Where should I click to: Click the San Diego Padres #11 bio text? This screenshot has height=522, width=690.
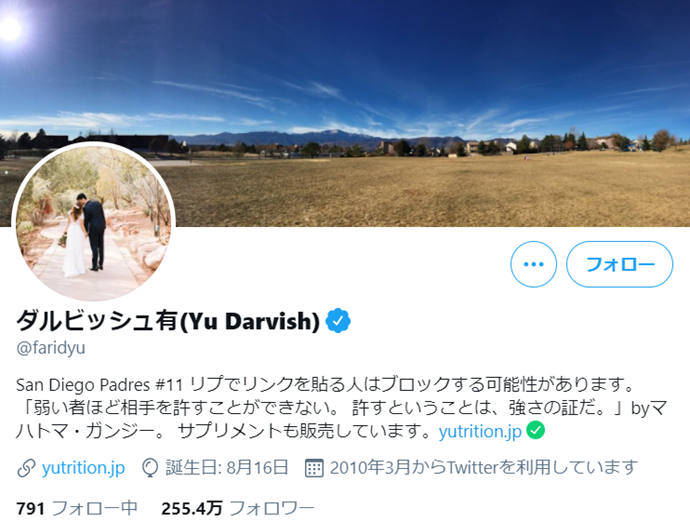click(x=99, y=385)
